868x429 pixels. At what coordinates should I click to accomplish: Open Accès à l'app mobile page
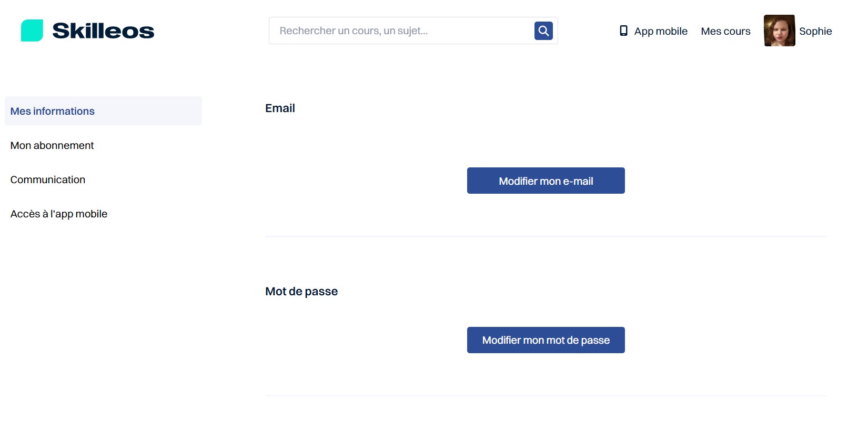tap(59, 214)
